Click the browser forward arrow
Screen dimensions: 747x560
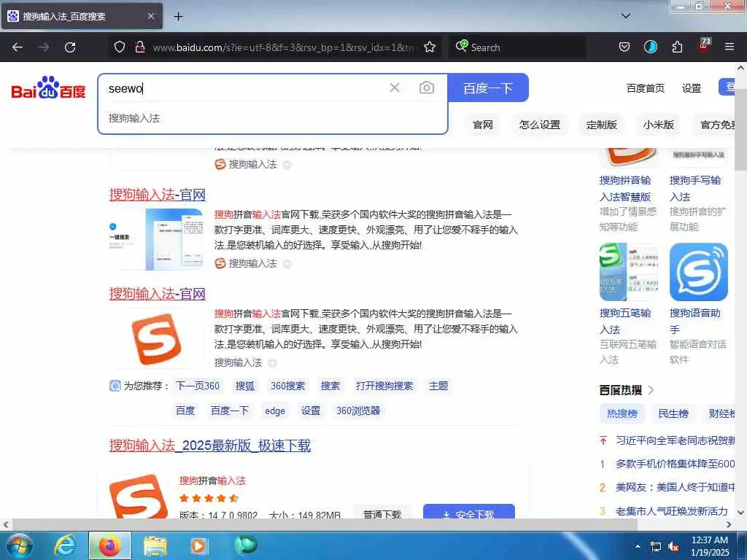(x=44, y=47)
